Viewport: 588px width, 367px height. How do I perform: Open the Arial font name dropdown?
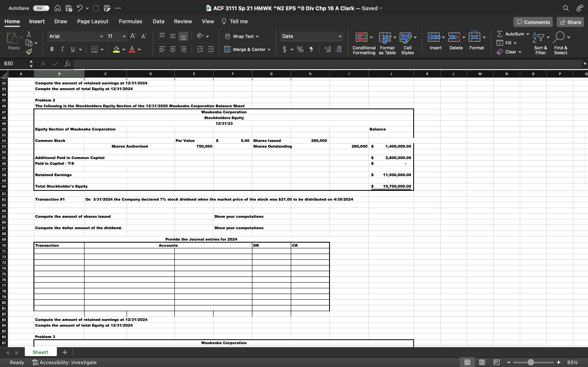(x=101, y=36)
